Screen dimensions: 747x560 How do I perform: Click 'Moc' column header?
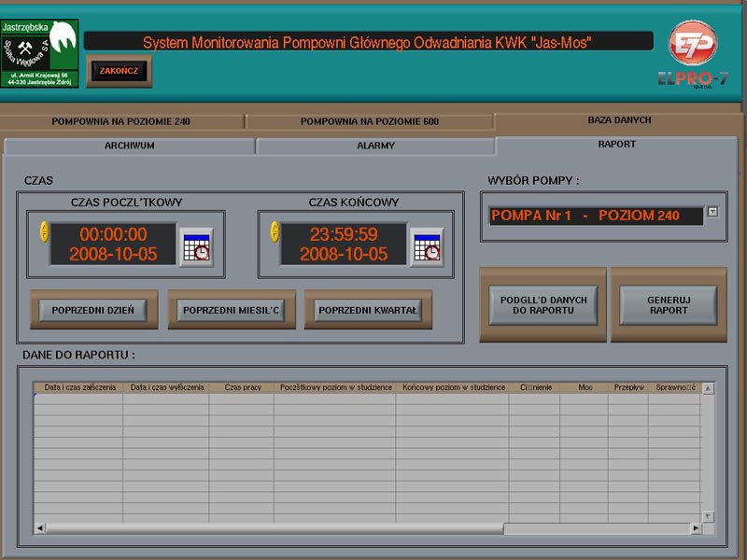coord(585,387)
